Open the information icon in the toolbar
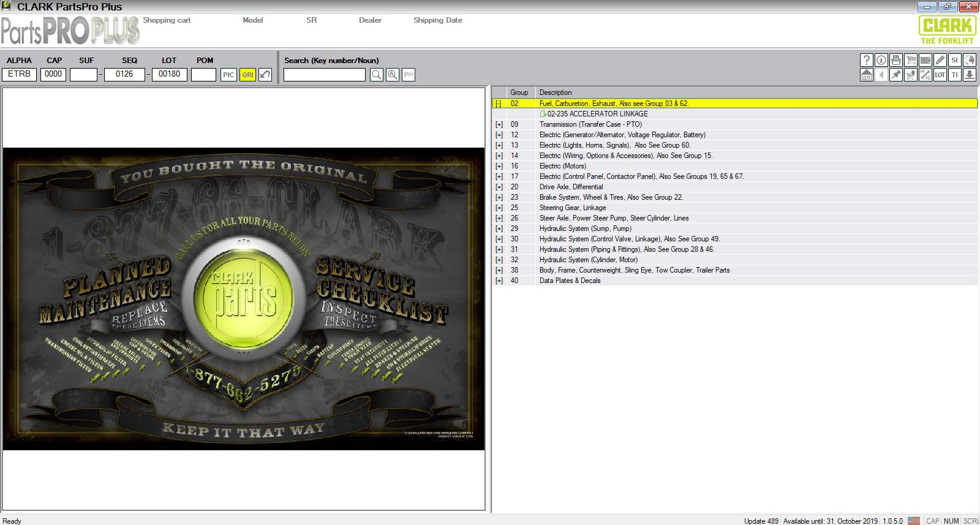The height and width of the screenshot is (525, 980). pos(881,60)
